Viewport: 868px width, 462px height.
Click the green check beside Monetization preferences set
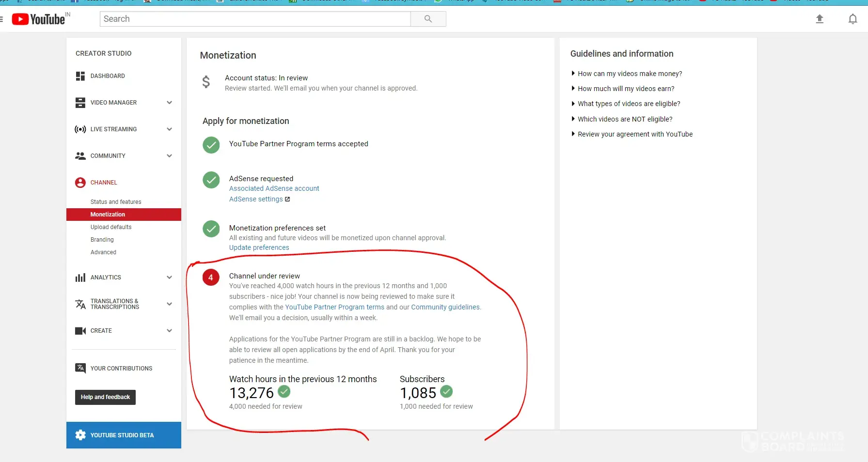tap(211, 229)
